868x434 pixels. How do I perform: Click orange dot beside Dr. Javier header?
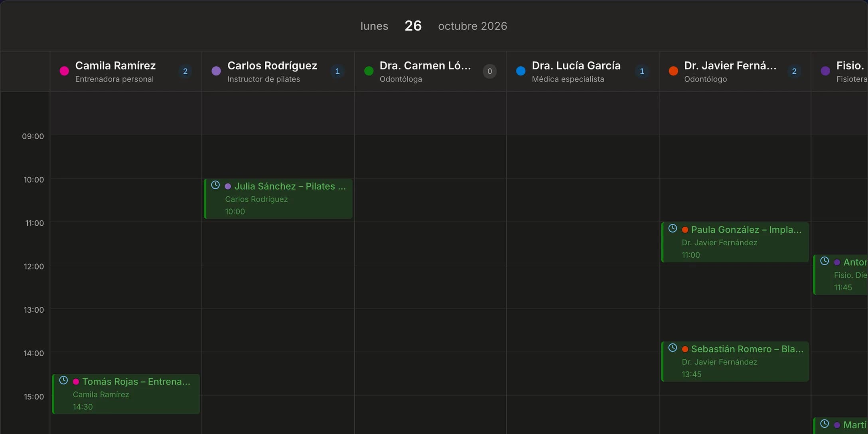[x=673, y=71]
